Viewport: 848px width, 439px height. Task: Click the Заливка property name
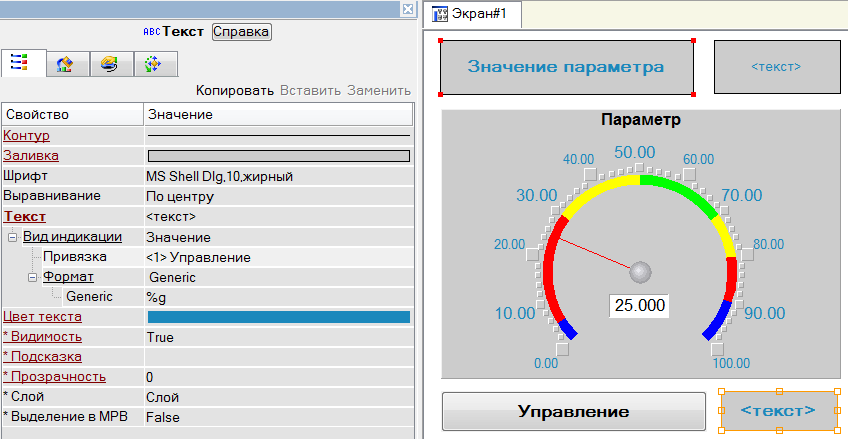(31, 156)
